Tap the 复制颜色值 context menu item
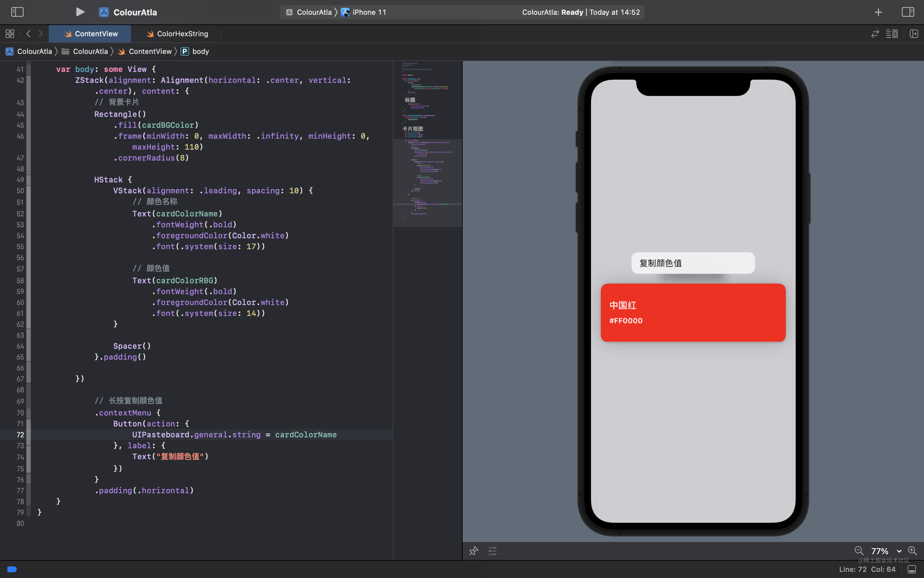Screen dimensions: 924x578 693,263
